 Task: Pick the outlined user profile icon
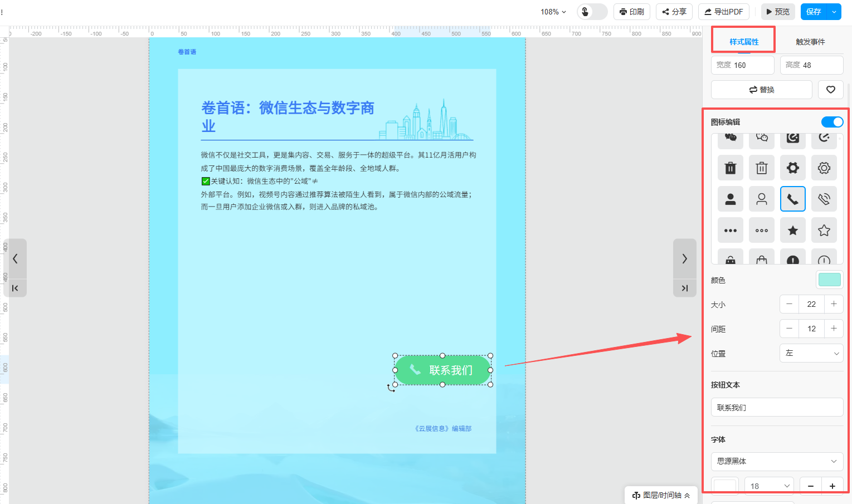(762, 199)
